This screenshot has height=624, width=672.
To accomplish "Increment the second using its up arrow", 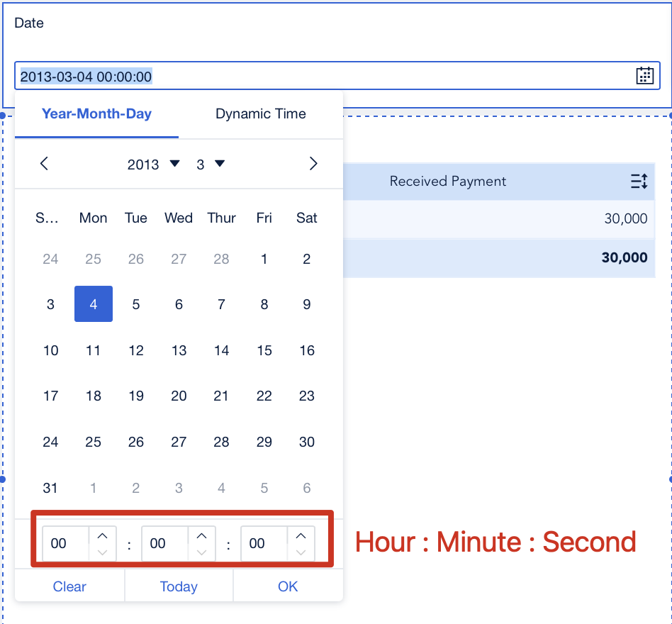I will pyautogui.click(x=300, y=537).
